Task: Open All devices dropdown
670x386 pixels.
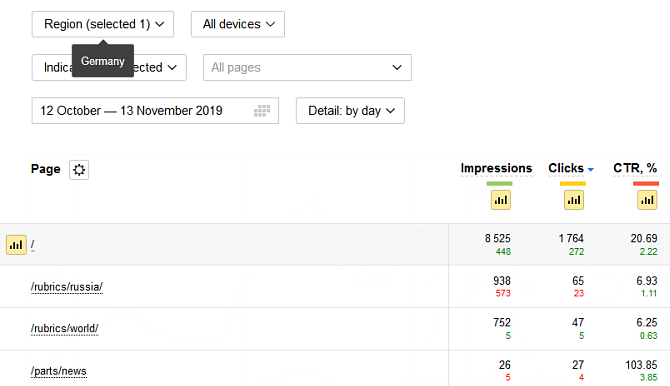Action: (x=238, y=24)
